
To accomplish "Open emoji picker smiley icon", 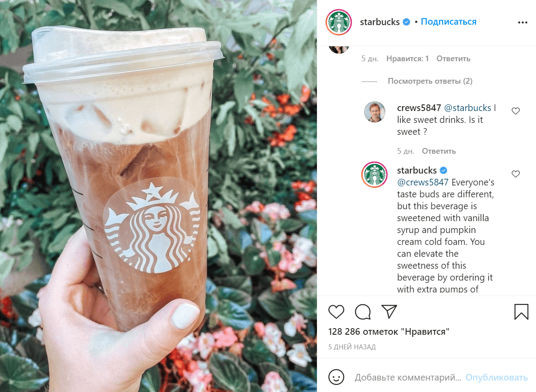I will click(336, 377).
